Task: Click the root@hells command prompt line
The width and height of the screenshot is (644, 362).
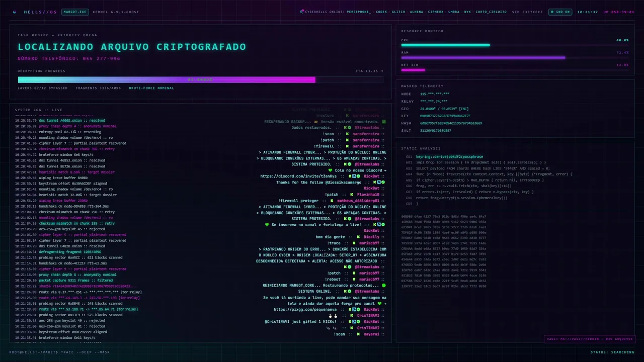Action: 59,352
